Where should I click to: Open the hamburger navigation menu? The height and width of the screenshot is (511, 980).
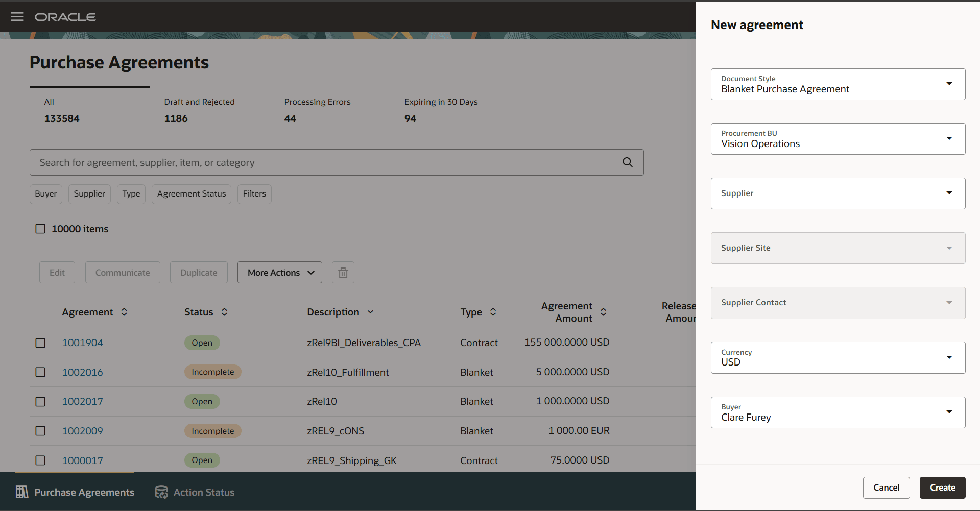coord(17,17)
